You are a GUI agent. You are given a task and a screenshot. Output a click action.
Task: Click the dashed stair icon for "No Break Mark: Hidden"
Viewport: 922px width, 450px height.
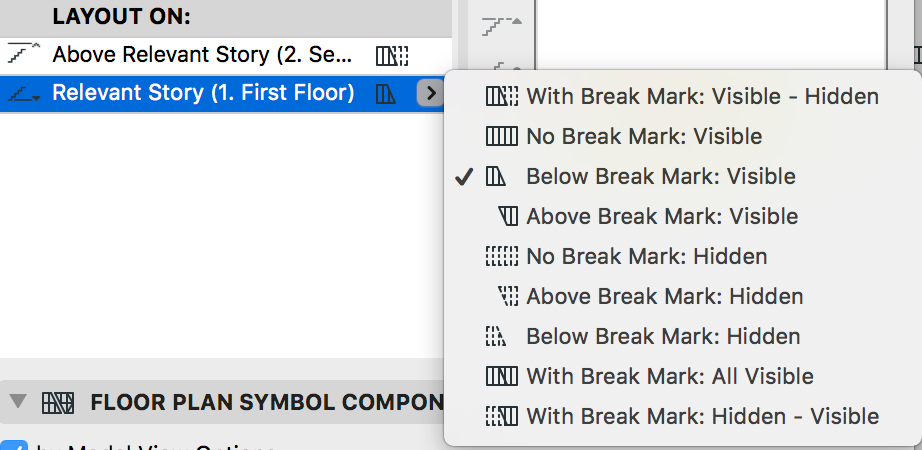click(x=501, y=257)
